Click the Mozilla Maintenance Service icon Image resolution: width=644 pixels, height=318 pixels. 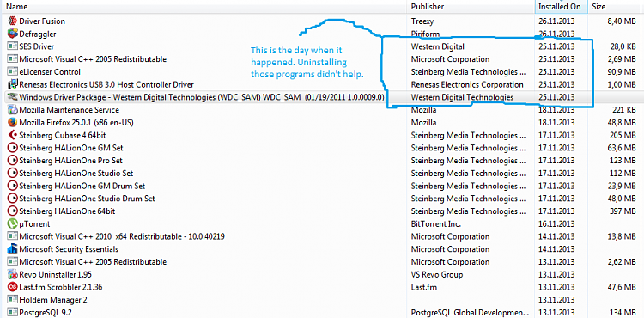pyautogui.click(x=13, y=110)
